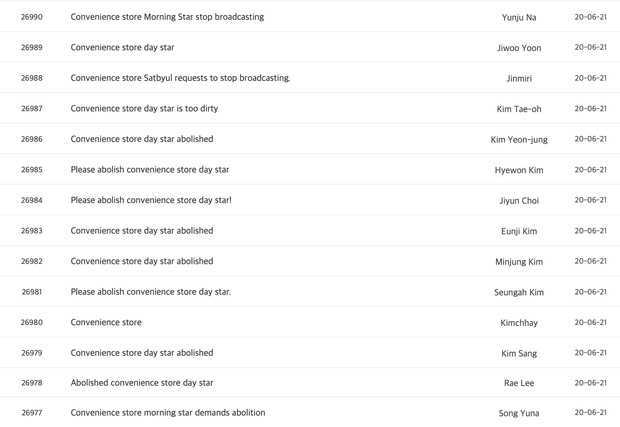
Task: Open "Convenience store morning star demands abolition"
Action: click(x=168, y=412)
